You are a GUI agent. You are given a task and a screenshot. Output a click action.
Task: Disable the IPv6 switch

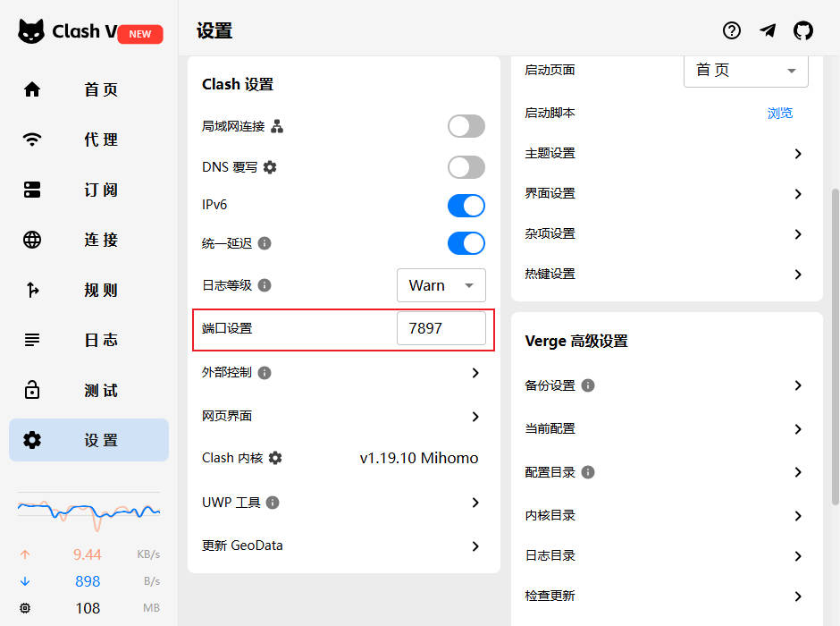pyautogui.click(x=466, y=206)
